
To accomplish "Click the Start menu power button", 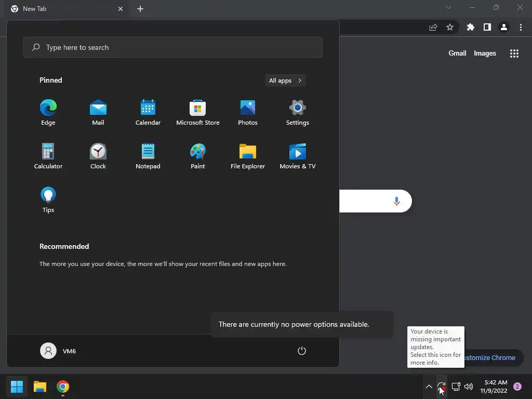I will point(302,351).
